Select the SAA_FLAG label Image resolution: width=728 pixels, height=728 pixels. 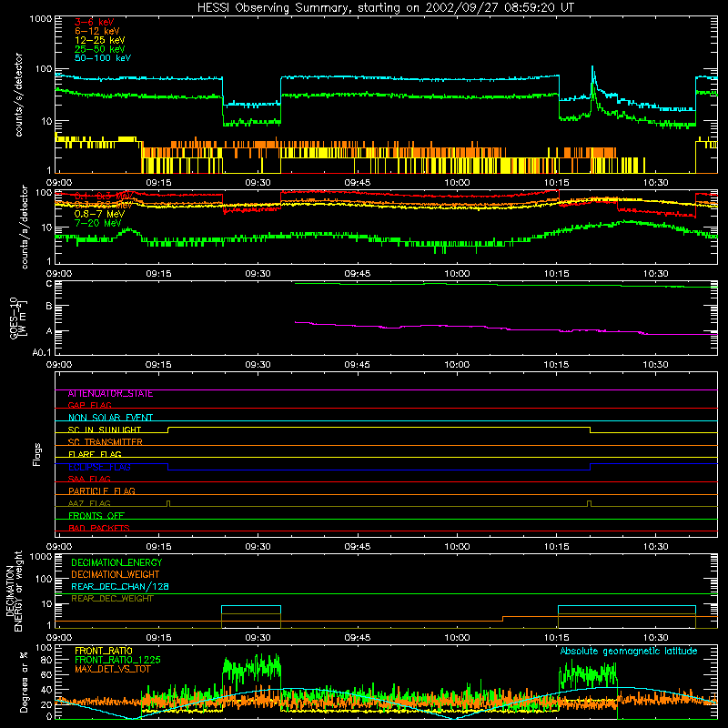89,479
